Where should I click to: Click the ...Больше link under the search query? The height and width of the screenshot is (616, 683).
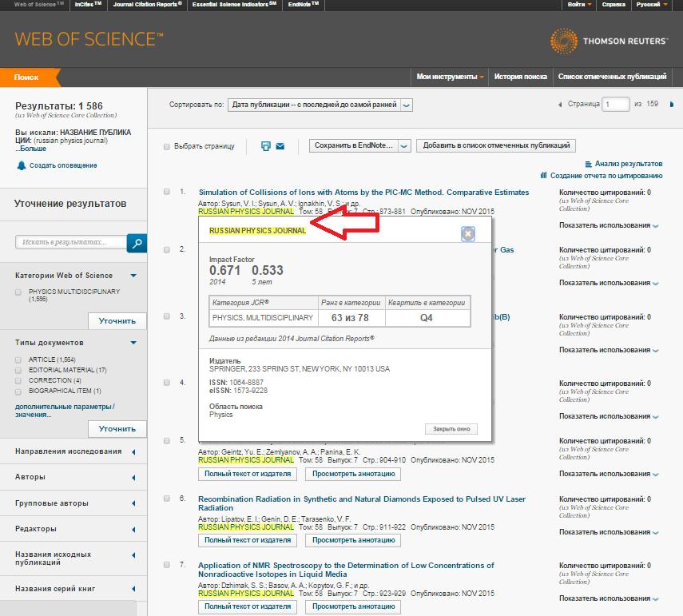pos(30,149)
